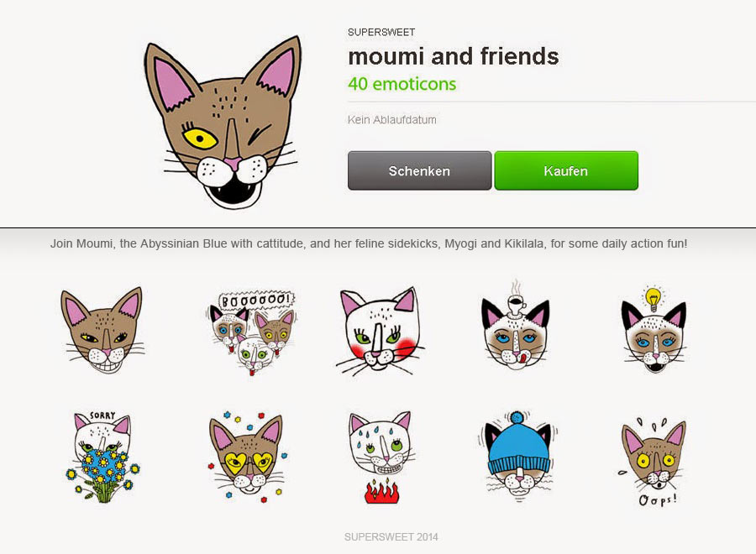Screen dimensions: 756x554
Task: Click the moumi and friends title
Action: (x=454, y=56)
